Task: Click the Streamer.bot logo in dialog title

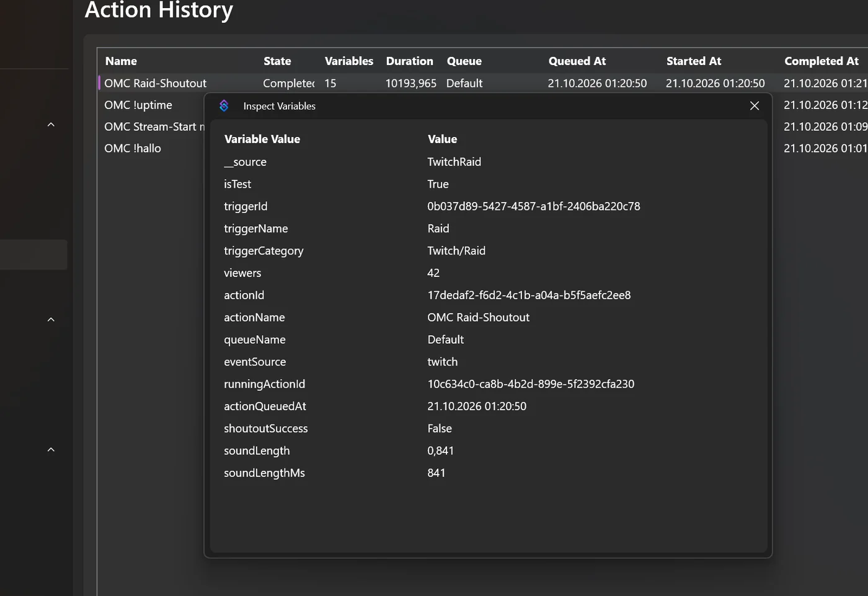Action: 224,106
